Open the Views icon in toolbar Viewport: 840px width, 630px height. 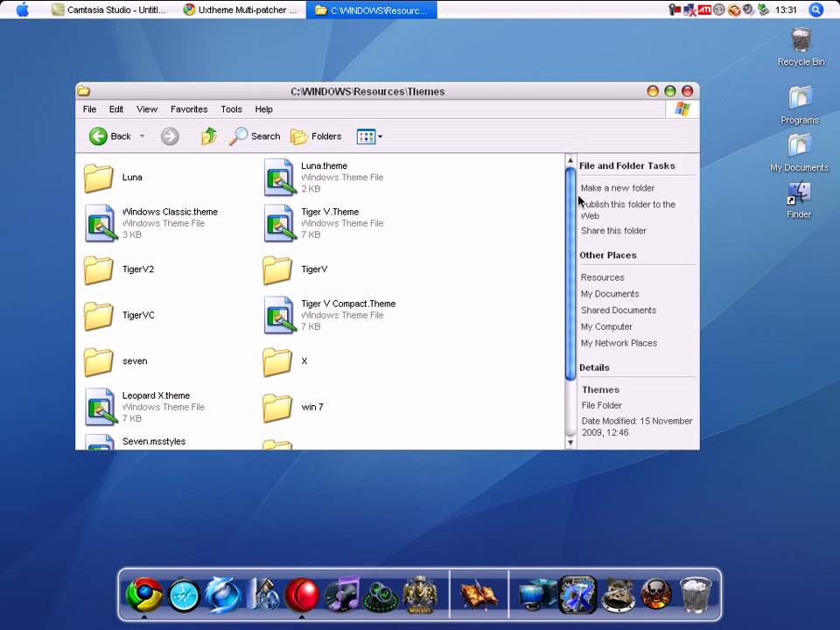366,136
